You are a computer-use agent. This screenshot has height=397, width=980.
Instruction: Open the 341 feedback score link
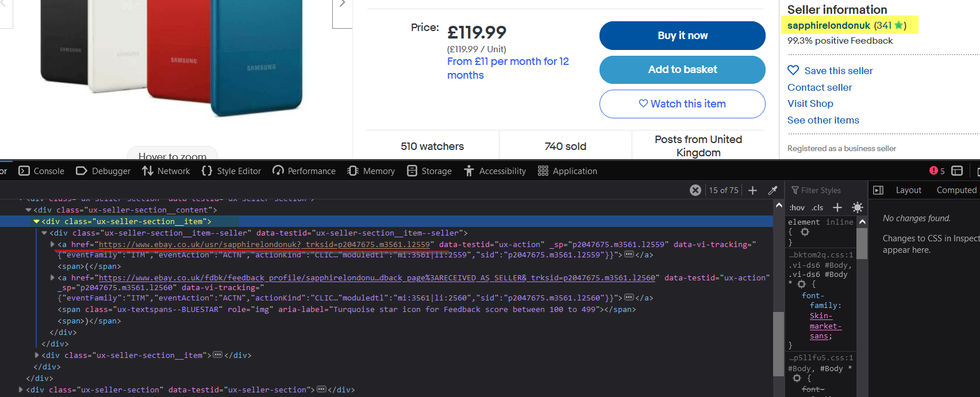[x=884, y=25]
